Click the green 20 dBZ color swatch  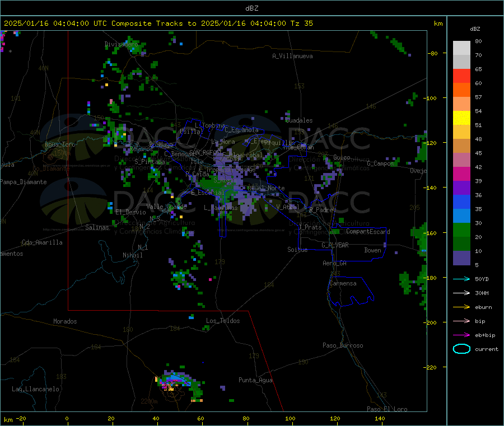click(x=461, y=230)
